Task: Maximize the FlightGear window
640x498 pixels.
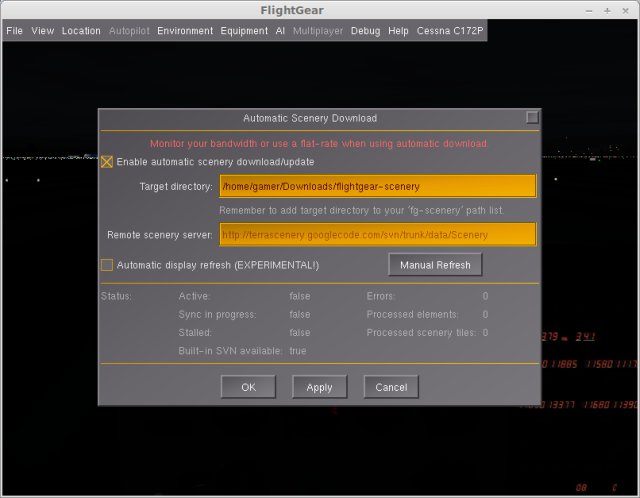Action: 607,9
